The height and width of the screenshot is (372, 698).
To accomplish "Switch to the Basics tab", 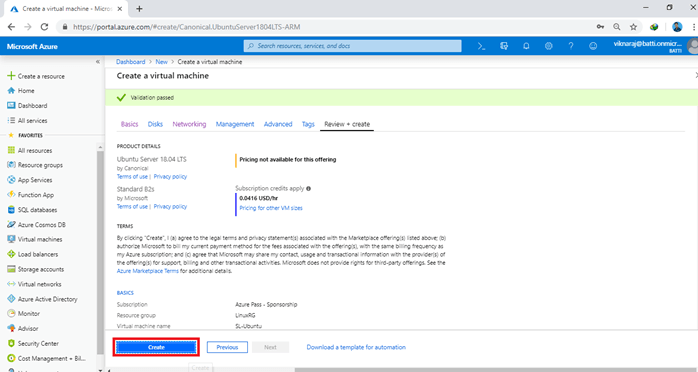I will [130, 124].
